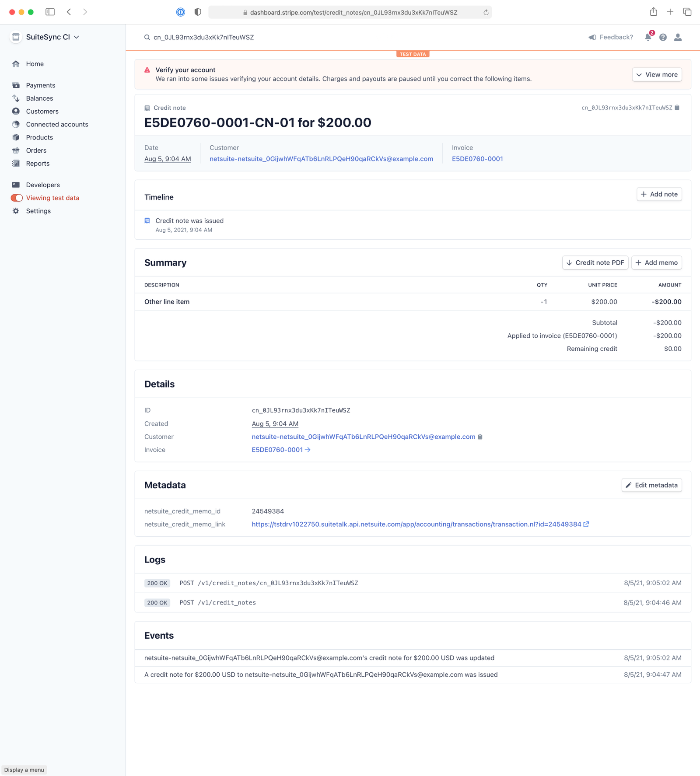Click the Home sidebar icon
The width and height of the screenshot is (700, 776).
(x=16, y=64)
